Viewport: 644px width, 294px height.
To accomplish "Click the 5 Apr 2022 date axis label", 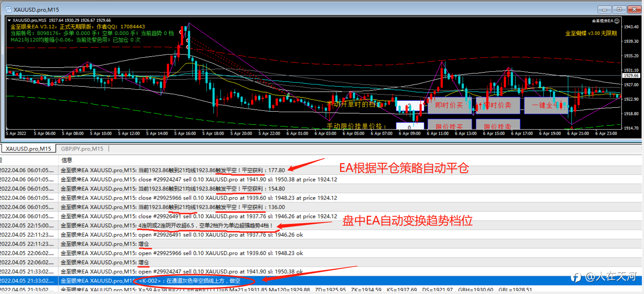I will pyautogui.click(x=16, y=133).
